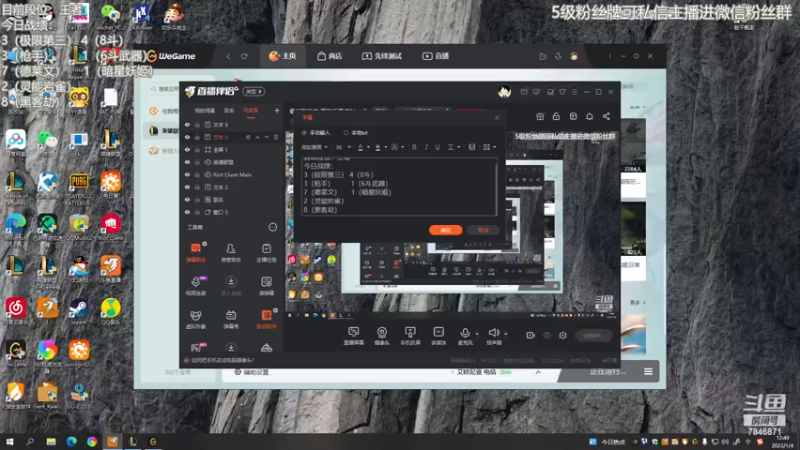Toggle underline formatting in subtitle dialog
The height and width of the screenshot is (450, 800).
pyautogui.click(x=437, y=147)
